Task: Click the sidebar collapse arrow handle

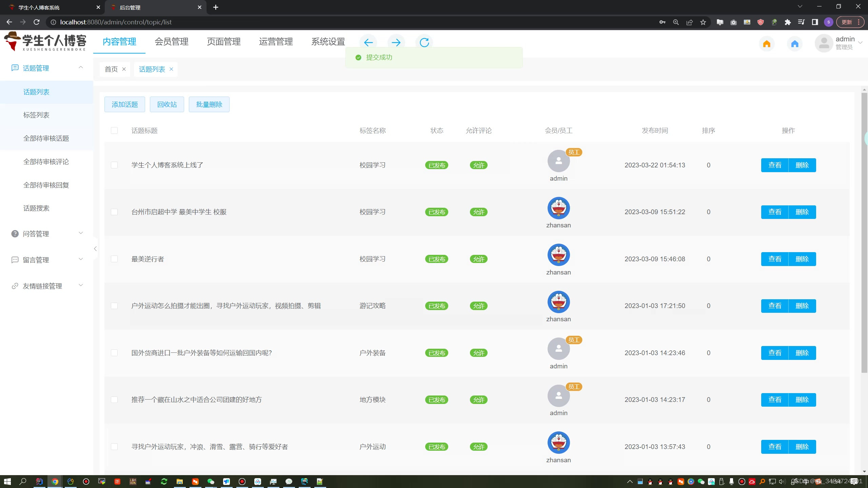Action: point(95,249)
